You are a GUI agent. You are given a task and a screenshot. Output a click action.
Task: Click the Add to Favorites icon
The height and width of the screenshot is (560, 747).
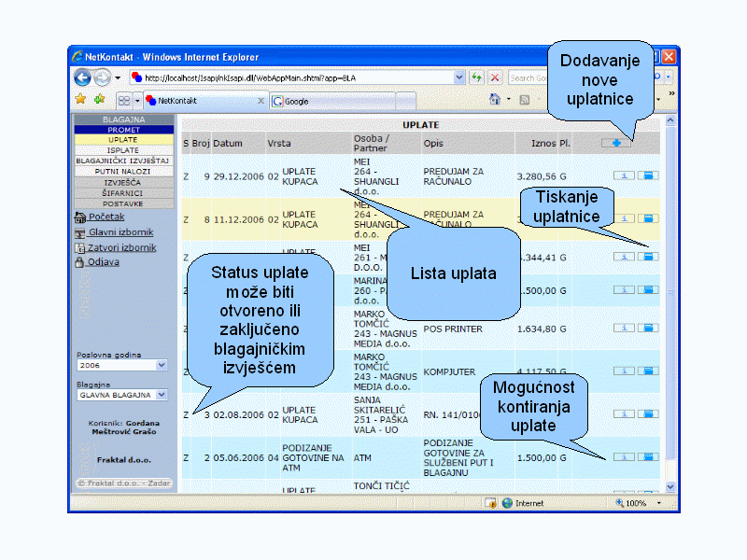tap(99, 99)
